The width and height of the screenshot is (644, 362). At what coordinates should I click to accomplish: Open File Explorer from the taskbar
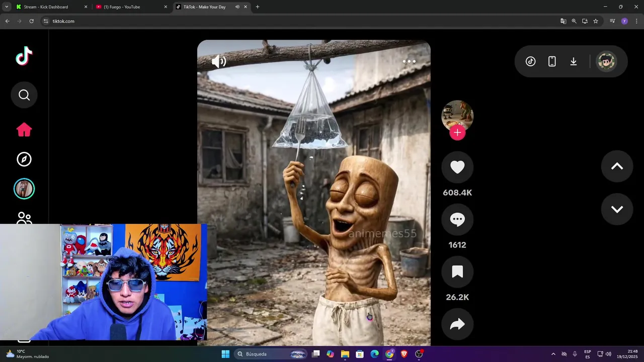click(x=345, y=354)
